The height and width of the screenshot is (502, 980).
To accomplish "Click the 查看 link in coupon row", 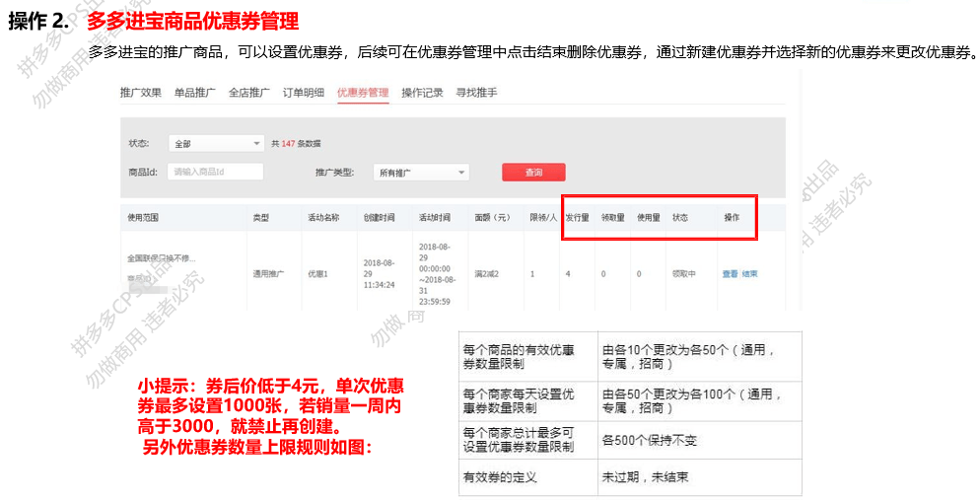I will point(730,274).
